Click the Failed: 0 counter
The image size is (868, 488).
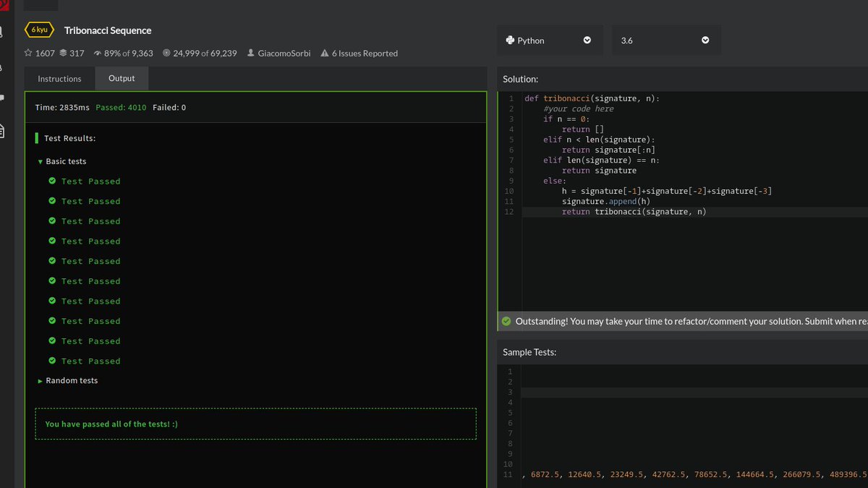[169, 108]
